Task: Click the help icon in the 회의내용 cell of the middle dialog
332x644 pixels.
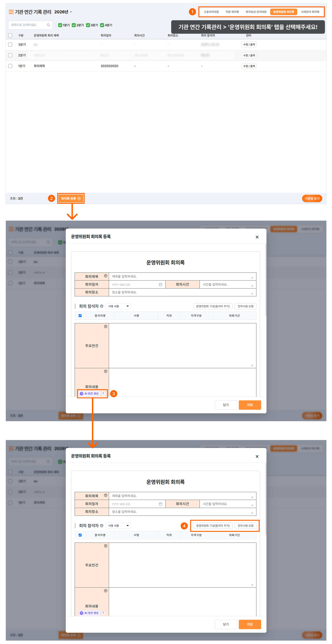Action: (x=106, y=371)
